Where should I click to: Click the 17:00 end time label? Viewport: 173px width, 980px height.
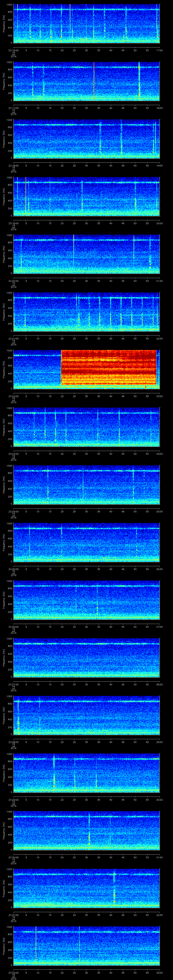(159, 50)
